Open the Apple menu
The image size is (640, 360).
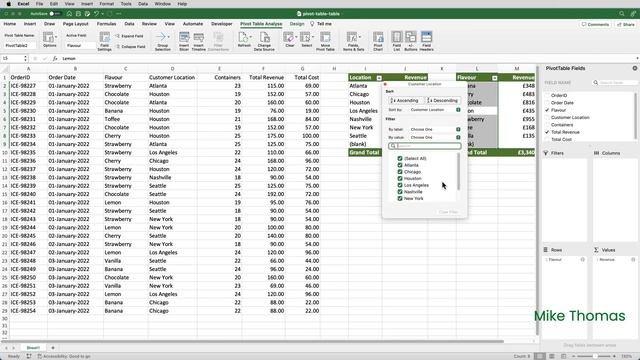pyautogui.click(x=9, y=4)
